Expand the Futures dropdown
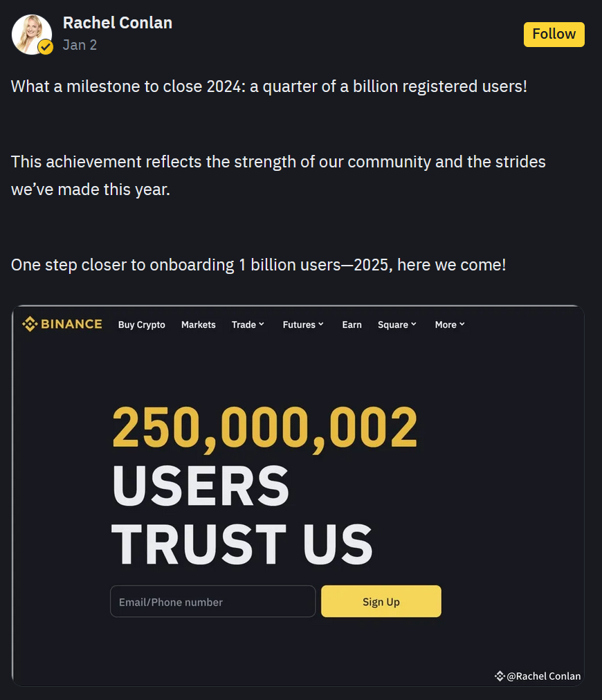The width and height of the screenshot is (602, 700). pyautogui.click(x=303, y=325)
